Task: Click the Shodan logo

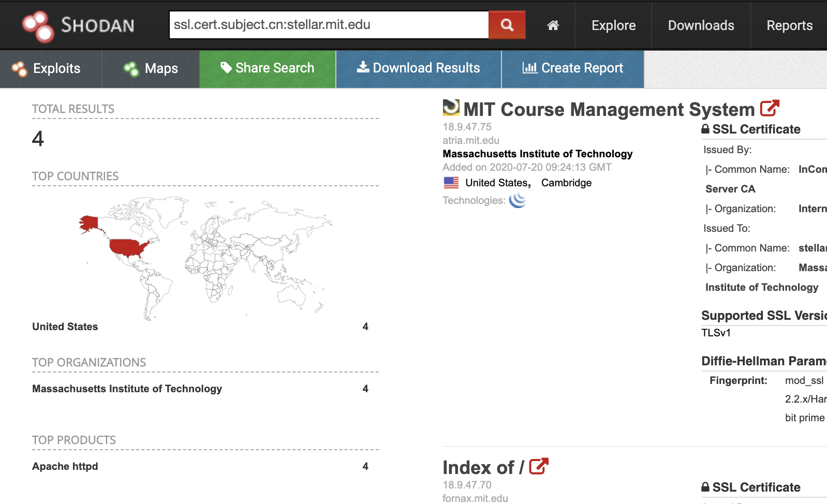Action: tap(78, 25)
